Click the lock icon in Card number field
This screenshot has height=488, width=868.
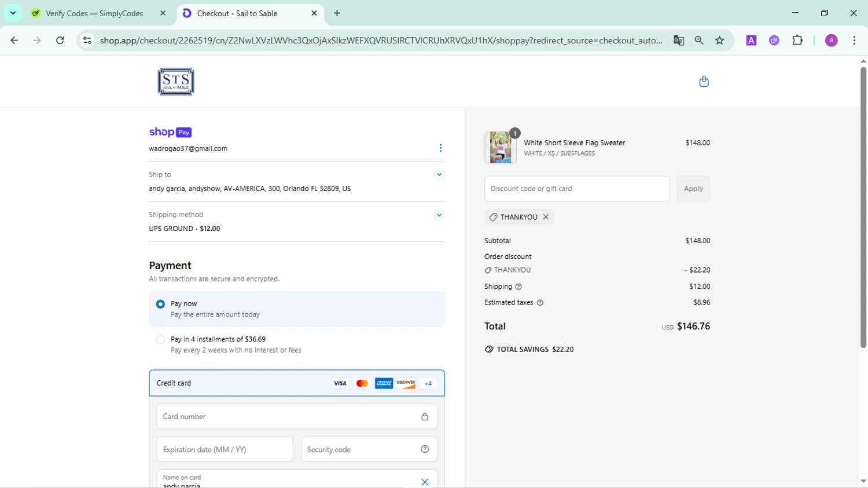click(425, 417)
